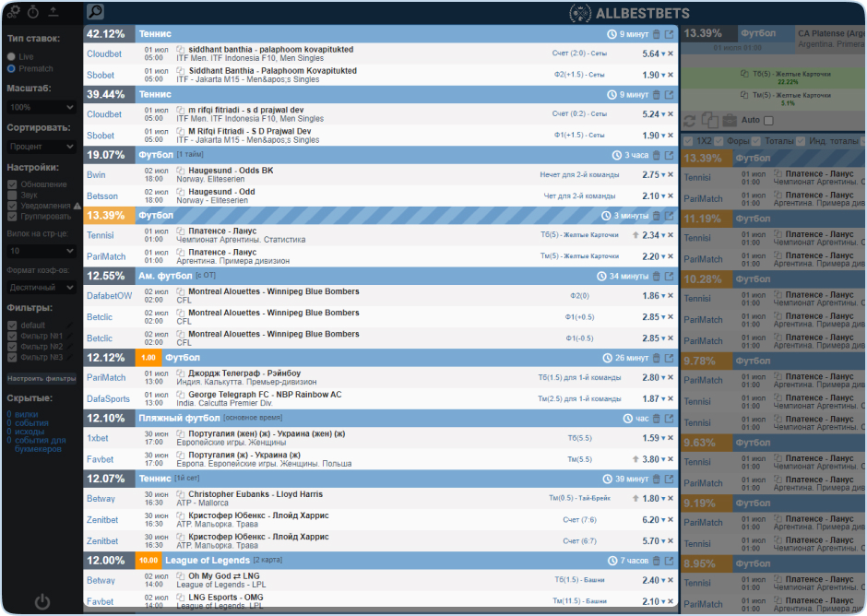Click the Настроить фильтры button
The width and height of the screenshot is (867, 616).
(x=42, y=378)
